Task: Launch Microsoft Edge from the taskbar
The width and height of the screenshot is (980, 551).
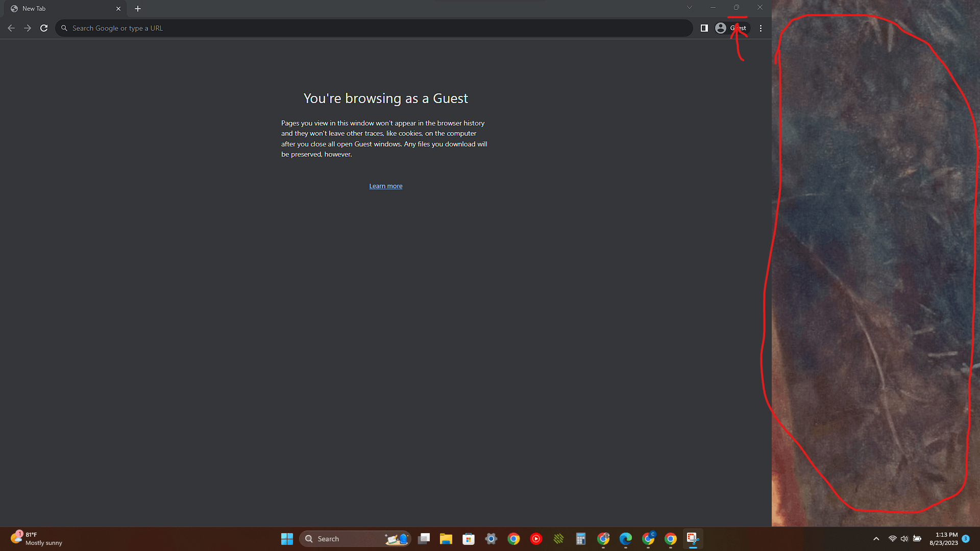Action: (626, 539)
